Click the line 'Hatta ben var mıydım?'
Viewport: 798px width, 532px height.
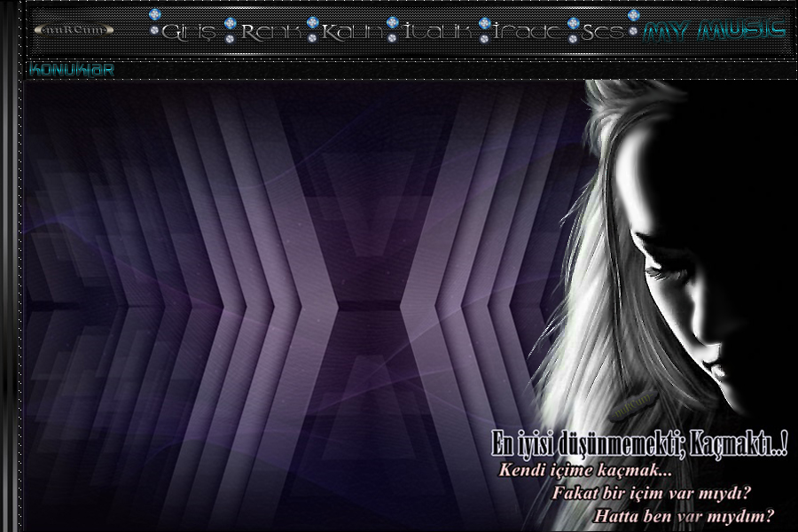685,514
